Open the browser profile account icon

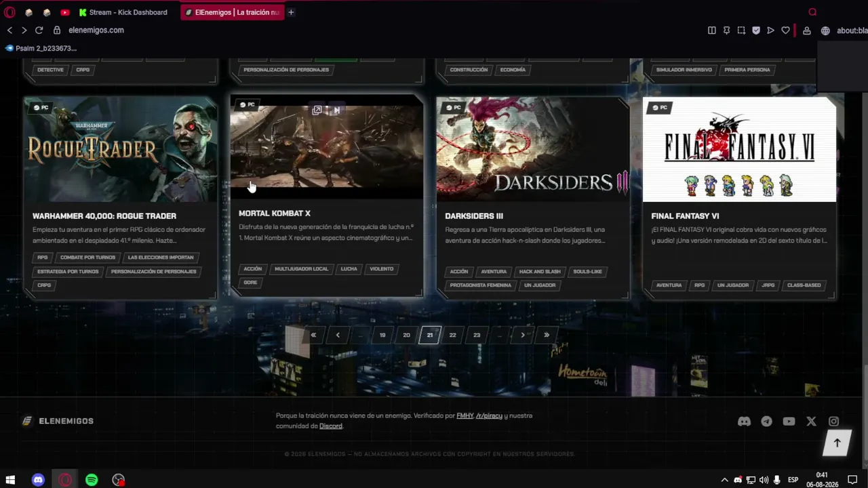[x=806, y=30]
